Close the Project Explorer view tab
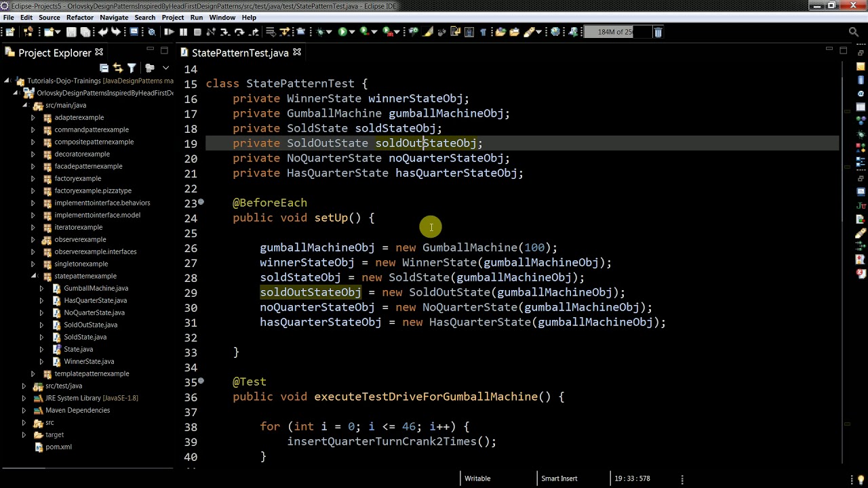Viewport: 868px width, 488px height. (99, 52)
